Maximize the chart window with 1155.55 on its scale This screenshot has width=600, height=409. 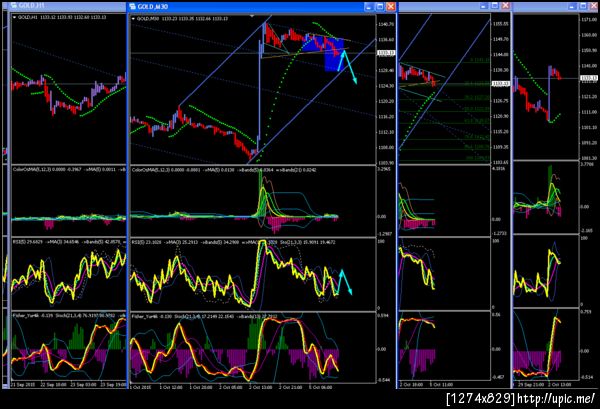point(495,6)
